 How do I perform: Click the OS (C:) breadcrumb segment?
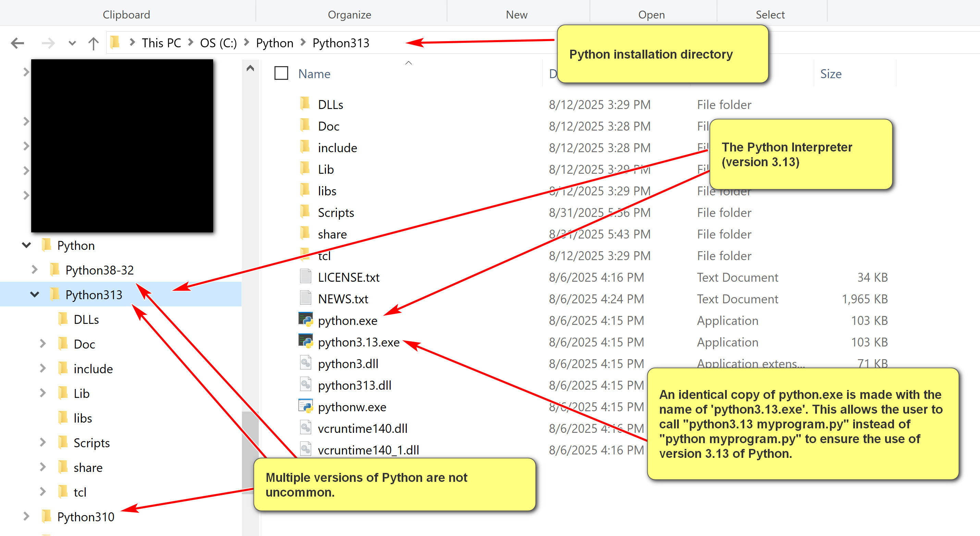[x=218, y=43]
